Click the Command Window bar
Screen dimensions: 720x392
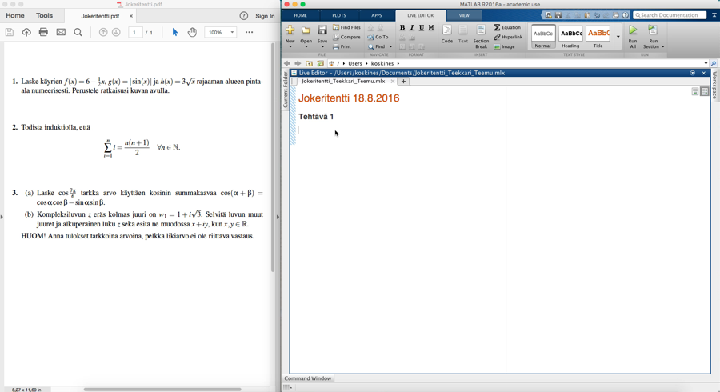pyautogui.click(x=308, y=379)
